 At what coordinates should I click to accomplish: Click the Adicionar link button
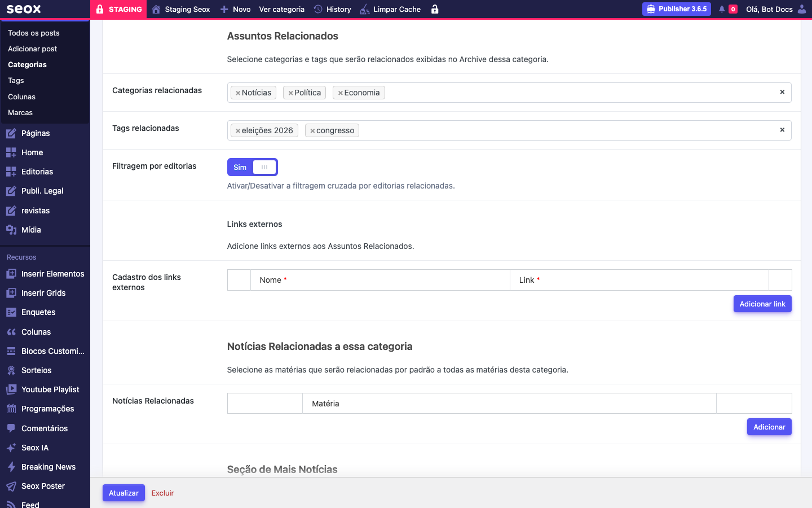pos(762,304)
